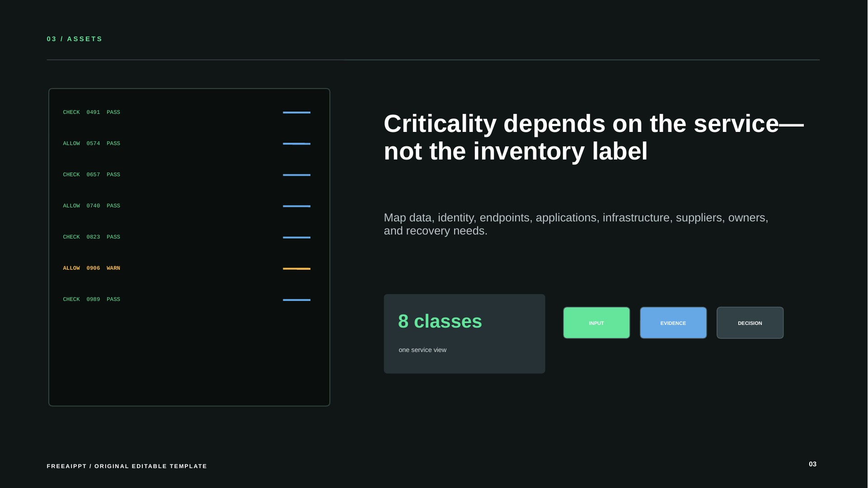Click the 'CHECK 0989 PASS' log line
Image resolution: width=868 pixels, height=488 pixels.
pyautogui.click(x=92, y=299)
